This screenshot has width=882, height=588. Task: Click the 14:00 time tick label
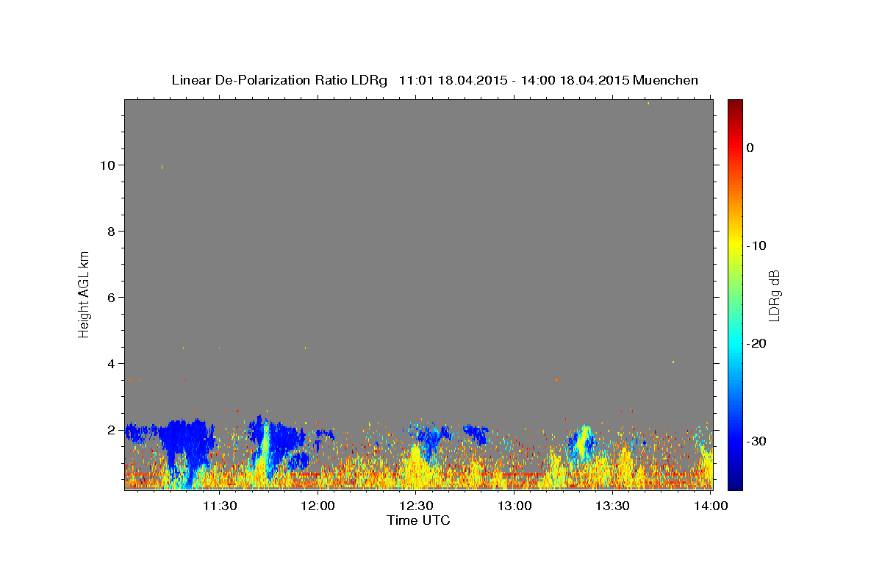pos(711,506)
